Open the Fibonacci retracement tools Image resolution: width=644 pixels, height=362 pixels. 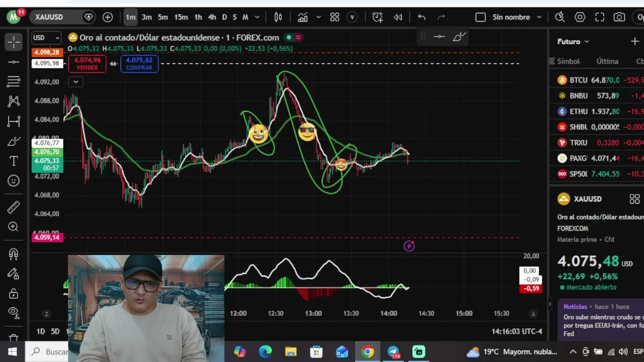tap(14, 81)
